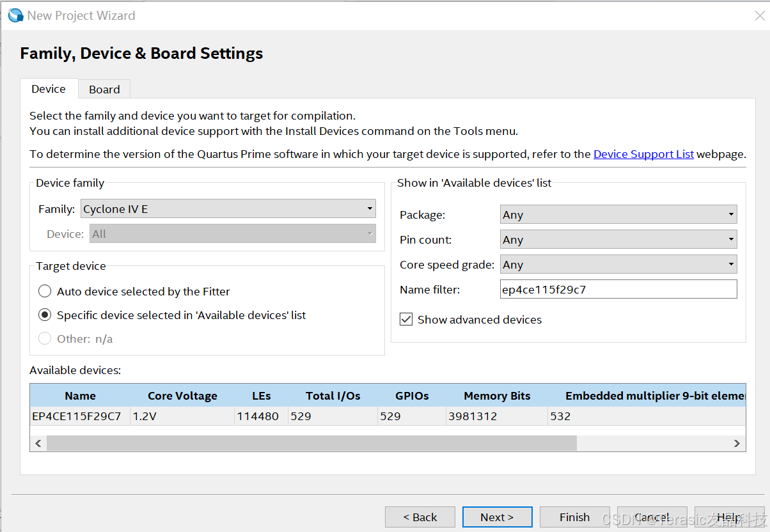The width and height of the screenshot is (770, 532).
Task: Click the Help button
Action: tap(729, 517)
